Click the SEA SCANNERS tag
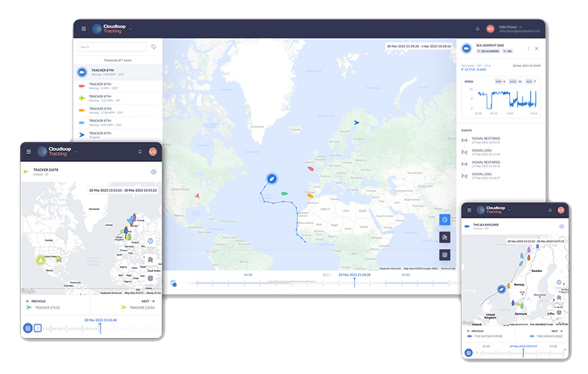The height and width of the screenshot is (374, 588). [x=488, y=51]
